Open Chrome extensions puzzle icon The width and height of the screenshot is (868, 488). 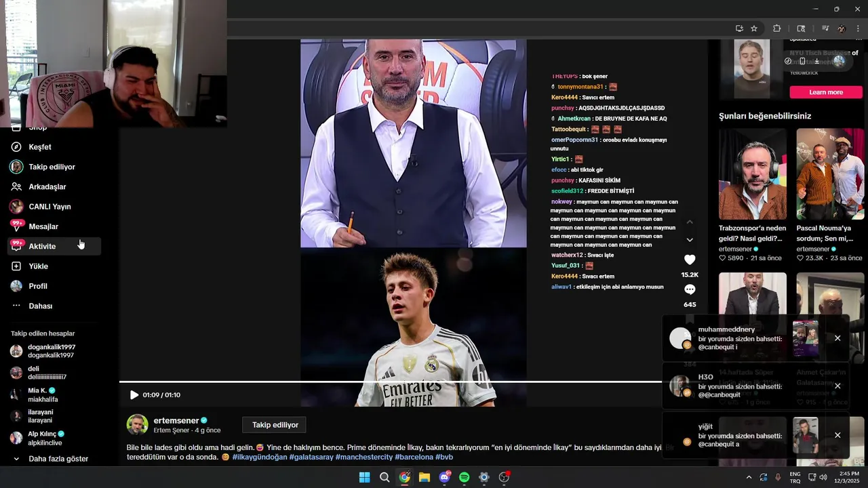[777, 28]
